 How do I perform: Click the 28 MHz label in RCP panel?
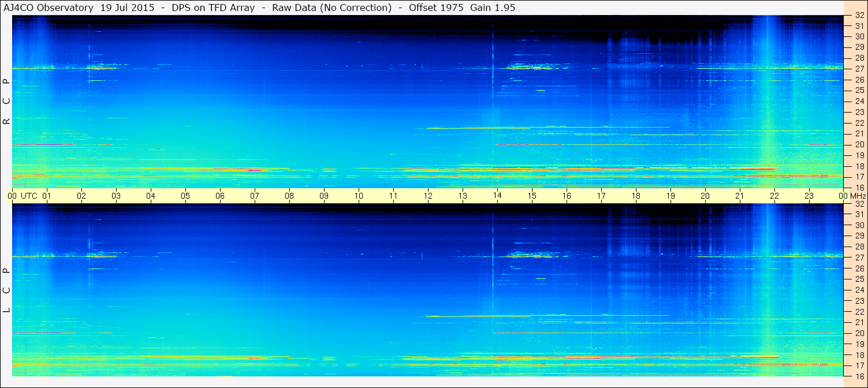pos(859,58)
